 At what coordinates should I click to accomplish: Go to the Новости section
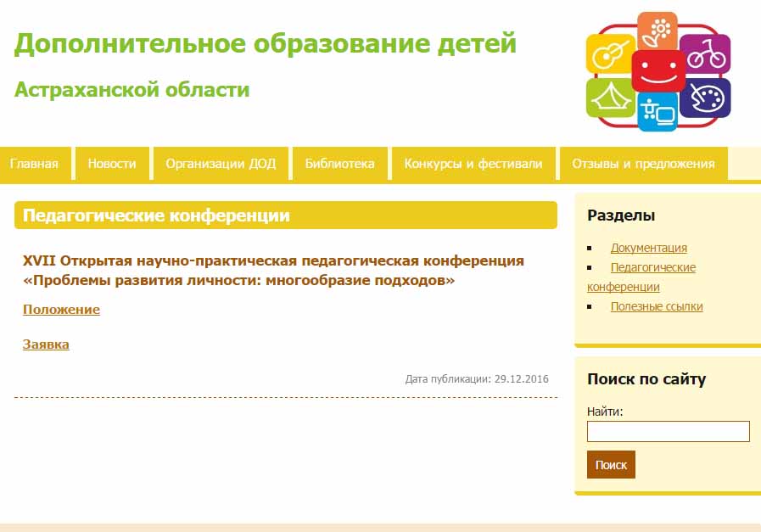(112, 164)
